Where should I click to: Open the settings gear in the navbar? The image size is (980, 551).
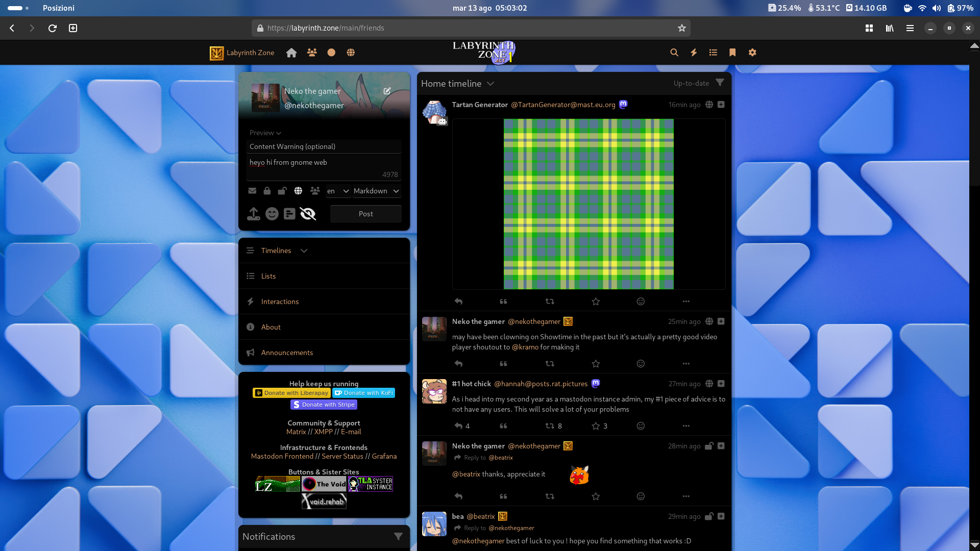pyautogui.click(x=752, y=53)
